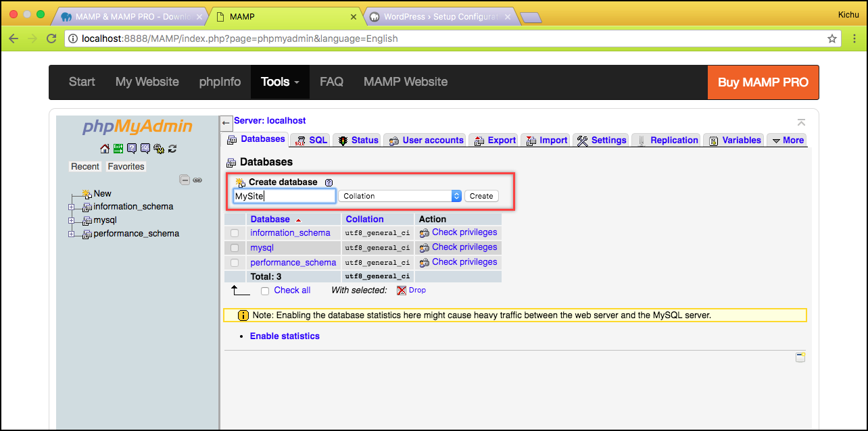The width and height of the screenshot is (868, 431).
Task: Click the database icon beside mysql in tree
Action: tap(87, 221)
